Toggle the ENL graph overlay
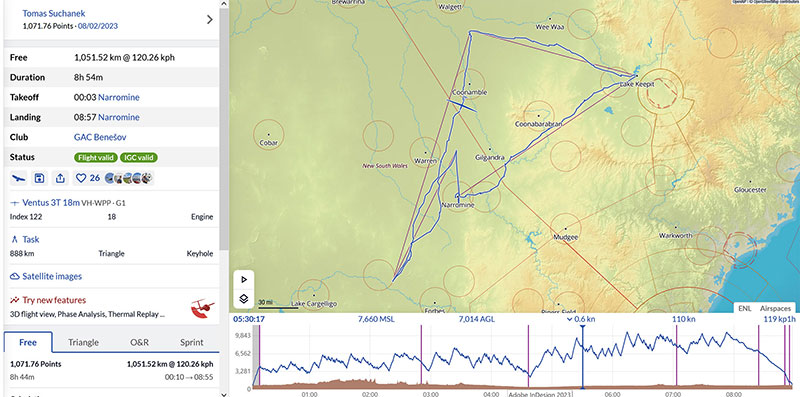Image resolution: width=800 pixels, height=397 pixels. coord(745,308)
